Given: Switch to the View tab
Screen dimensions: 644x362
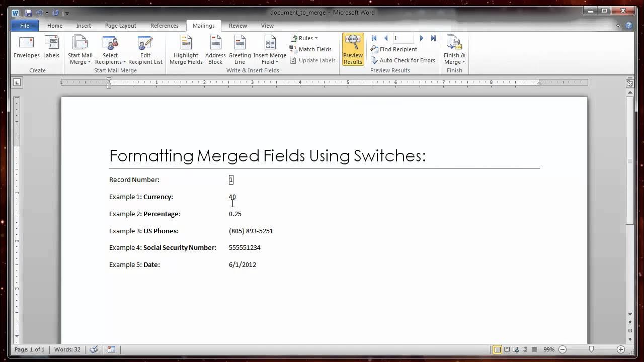Looking at the screenshot, I should coord(267,26).
